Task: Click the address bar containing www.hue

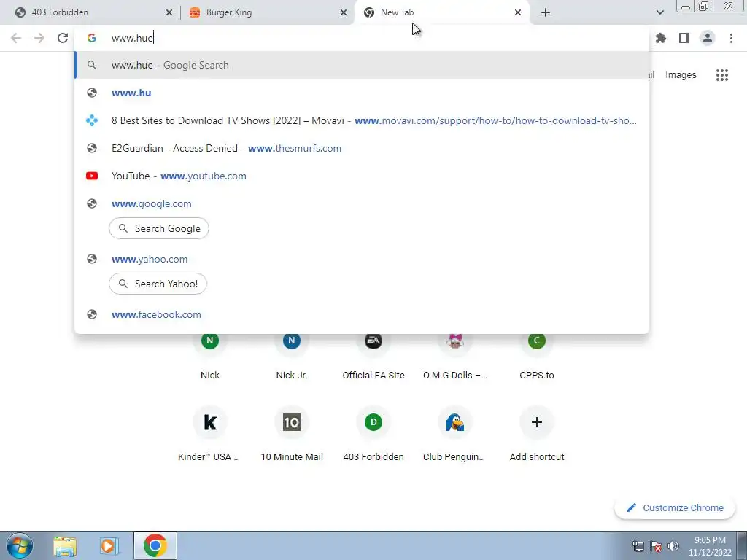Action: [x=362, y=38]
